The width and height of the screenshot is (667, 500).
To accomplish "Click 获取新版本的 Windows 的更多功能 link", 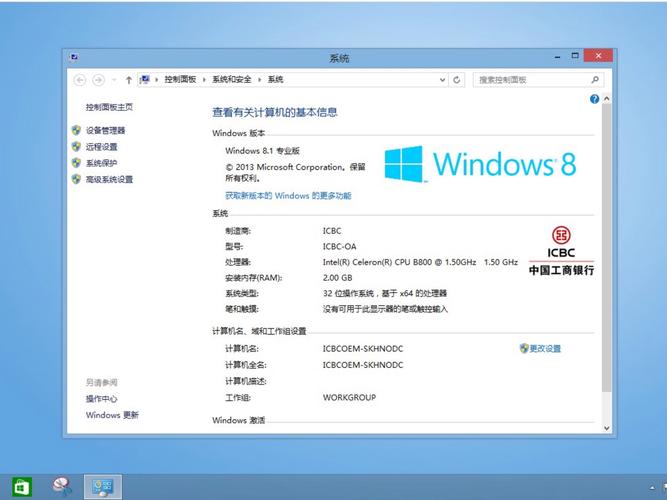I will coord(288,196).
